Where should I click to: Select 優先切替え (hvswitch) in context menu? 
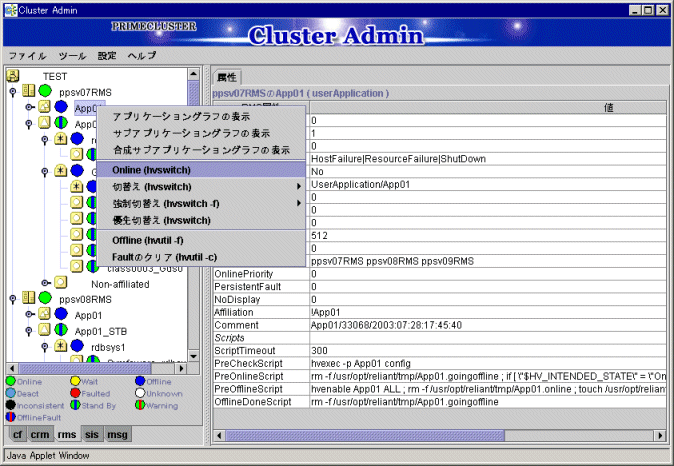coord(201,220)
